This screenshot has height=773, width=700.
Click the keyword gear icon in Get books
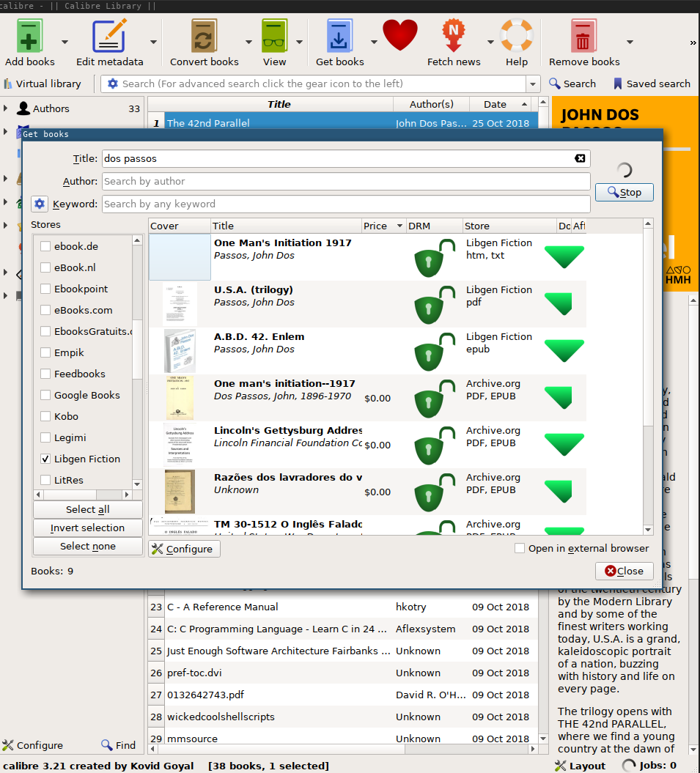coord(40,204)
